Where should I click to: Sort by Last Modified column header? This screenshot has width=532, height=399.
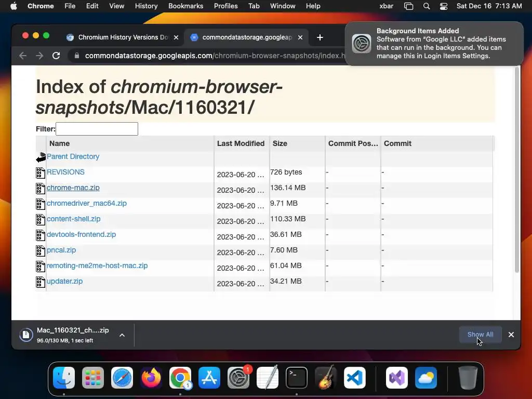coord(242,143)
